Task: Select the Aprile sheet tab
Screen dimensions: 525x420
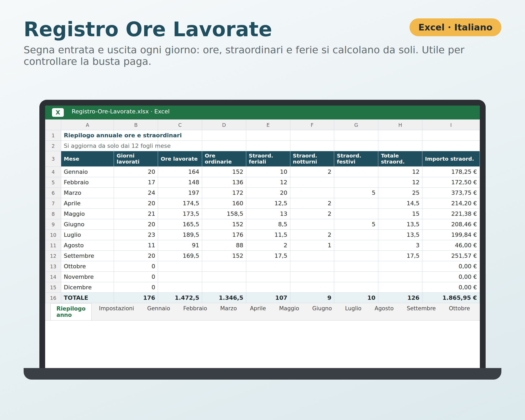Action: click(x=258, y=308)
